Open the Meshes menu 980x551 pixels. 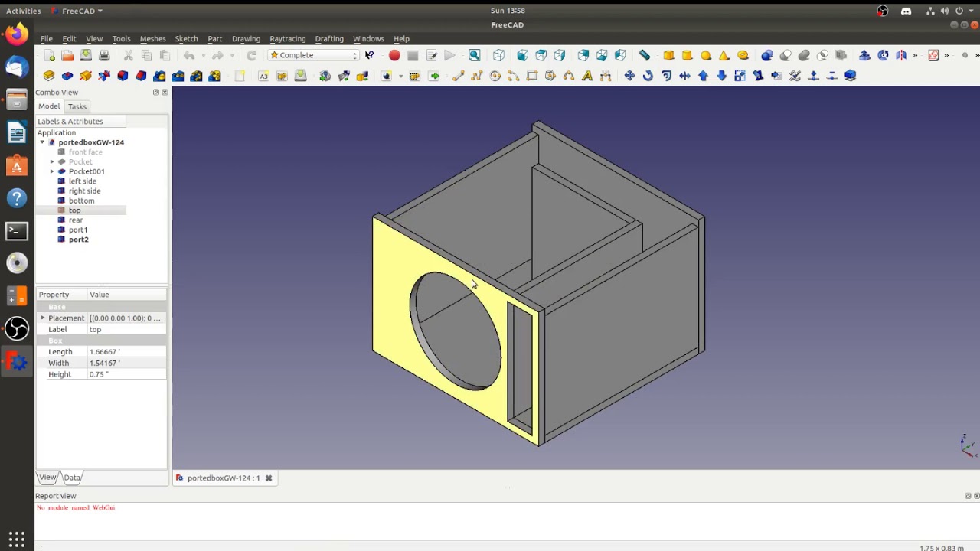click(152, 38)
